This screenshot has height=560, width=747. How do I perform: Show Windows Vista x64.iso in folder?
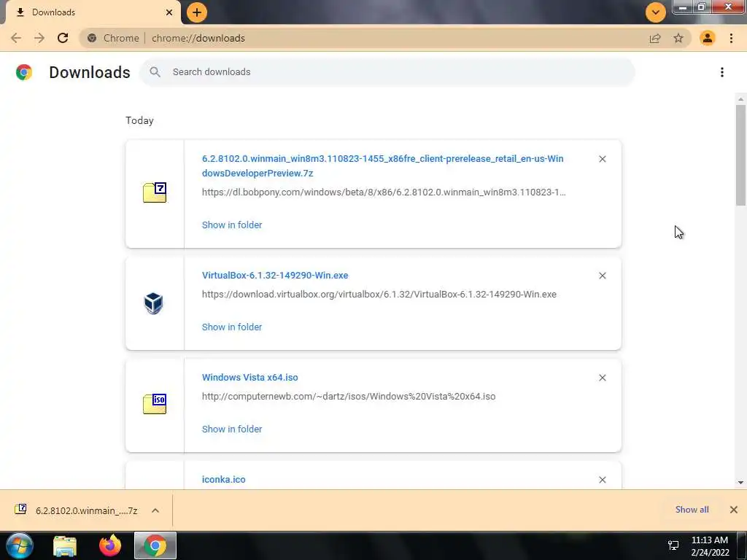(232, 429)
